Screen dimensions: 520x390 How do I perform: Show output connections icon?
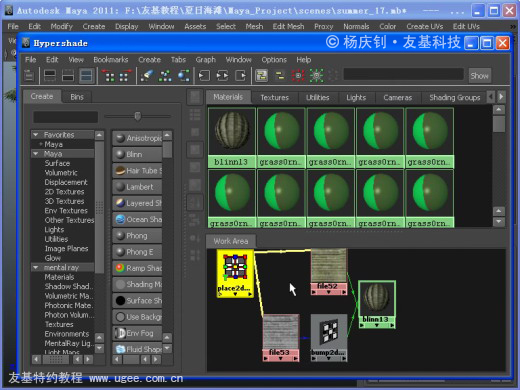click(x=240, y=76)
